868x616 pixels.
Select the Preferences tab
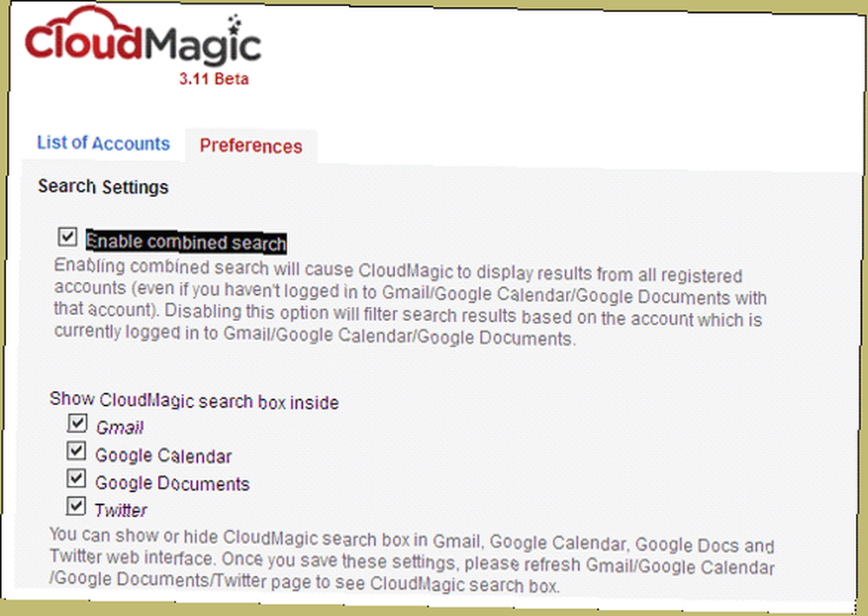click(x=251, y=146)
